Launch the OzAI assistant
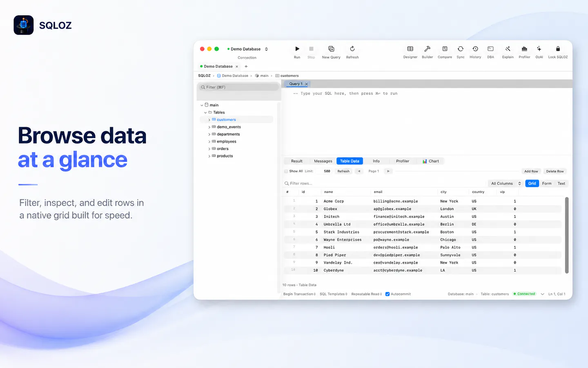This screenshot has width=588, height=368. 539,49
